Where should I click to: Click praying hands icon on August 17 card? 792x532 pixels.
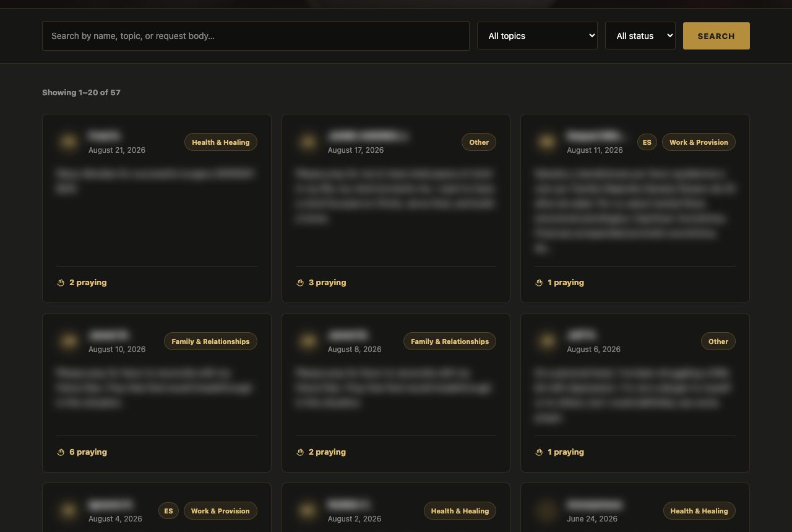[300, 283]
